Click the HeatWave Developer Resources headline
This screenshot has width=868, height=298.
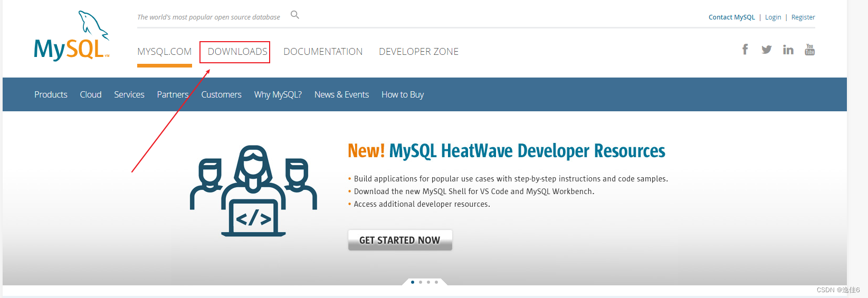[507, 151]
